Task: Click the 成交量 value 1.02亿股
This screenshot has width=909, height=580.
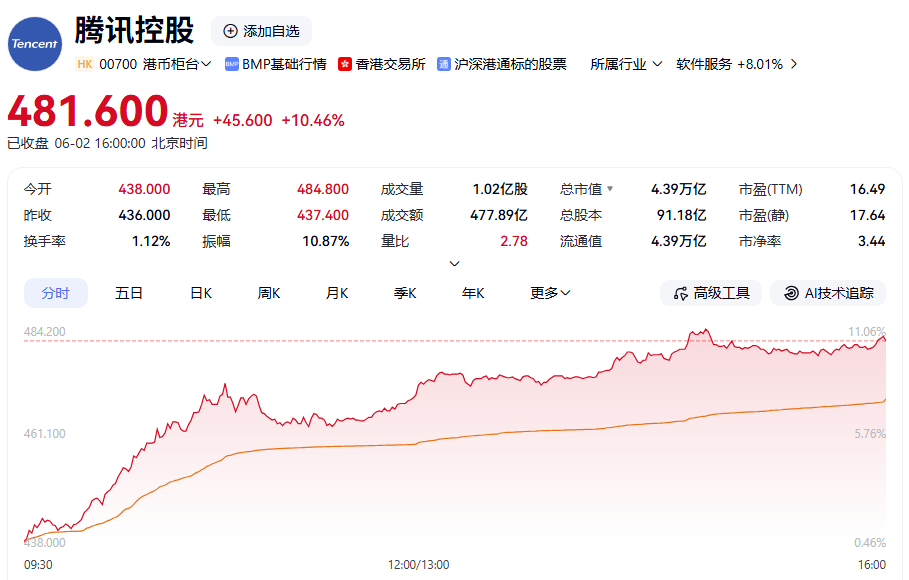Action: pyautogui.click(x=500, y=189)
